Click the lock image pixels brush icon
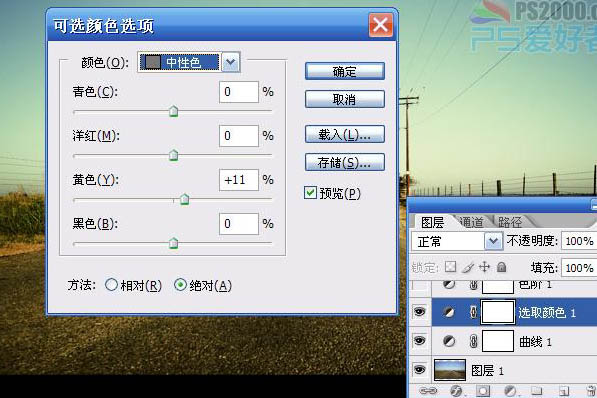This screenshot has height=398, width=597. point(468,267)
